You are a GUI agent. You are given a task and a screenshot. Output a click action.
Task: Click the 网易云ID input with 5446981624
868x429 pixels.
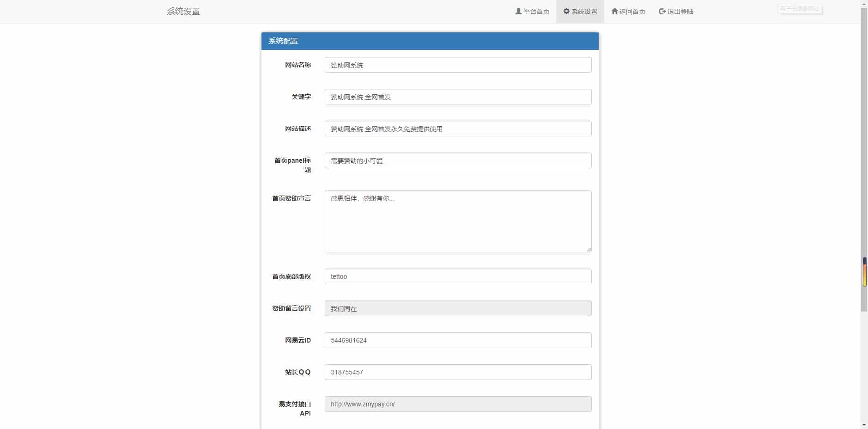pyautogui.click(x=458, y=340)
